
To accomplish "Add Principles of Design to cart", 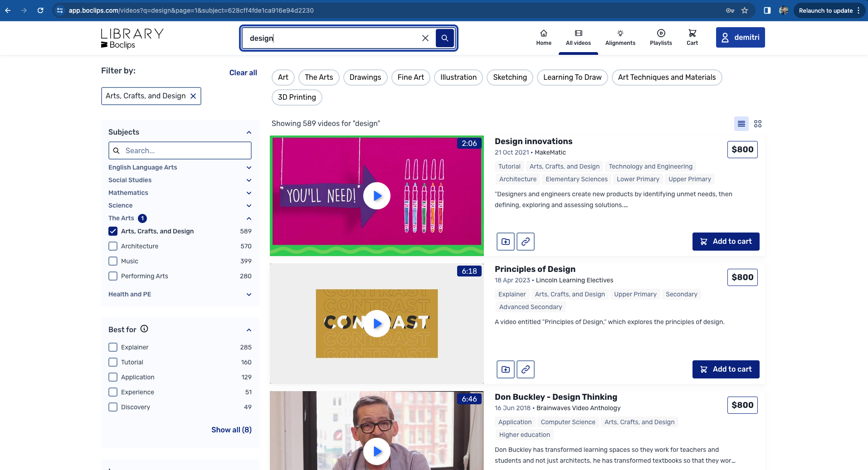I will click(x=726, y=369).
